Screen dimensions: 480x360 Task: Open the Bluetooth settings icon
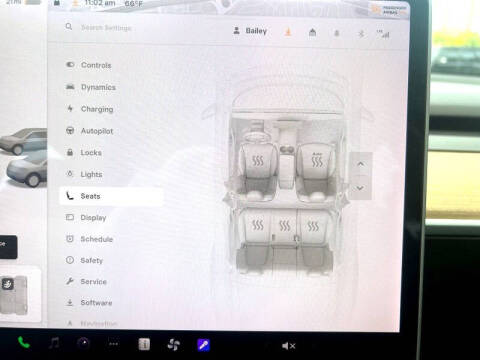(x=361, y=34)
